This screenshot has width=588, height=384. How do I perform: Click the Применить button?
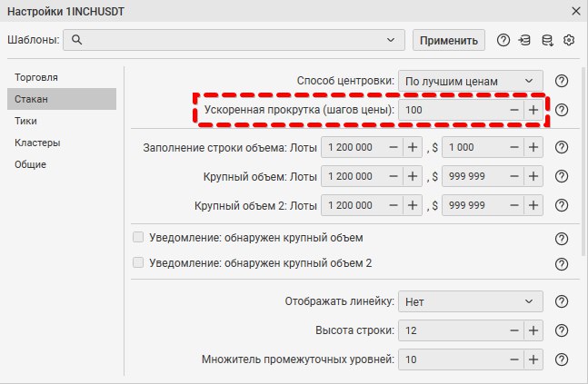coord(448,40)
